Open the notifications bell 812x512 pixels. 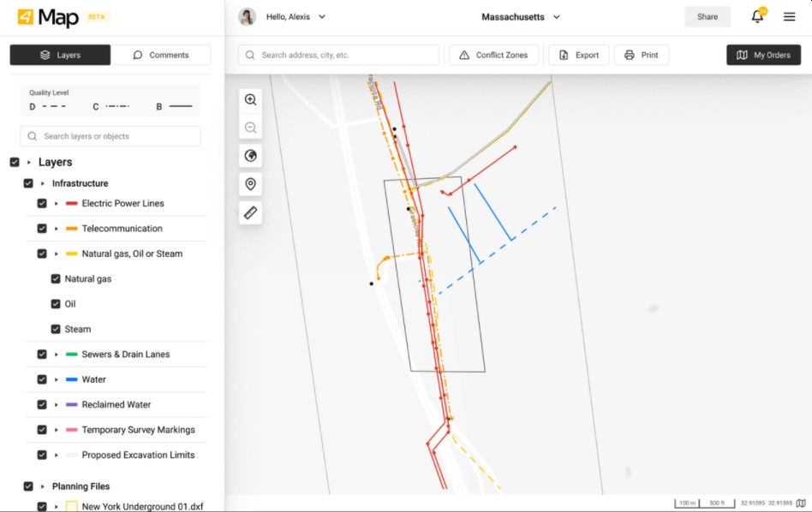(757, 16)
